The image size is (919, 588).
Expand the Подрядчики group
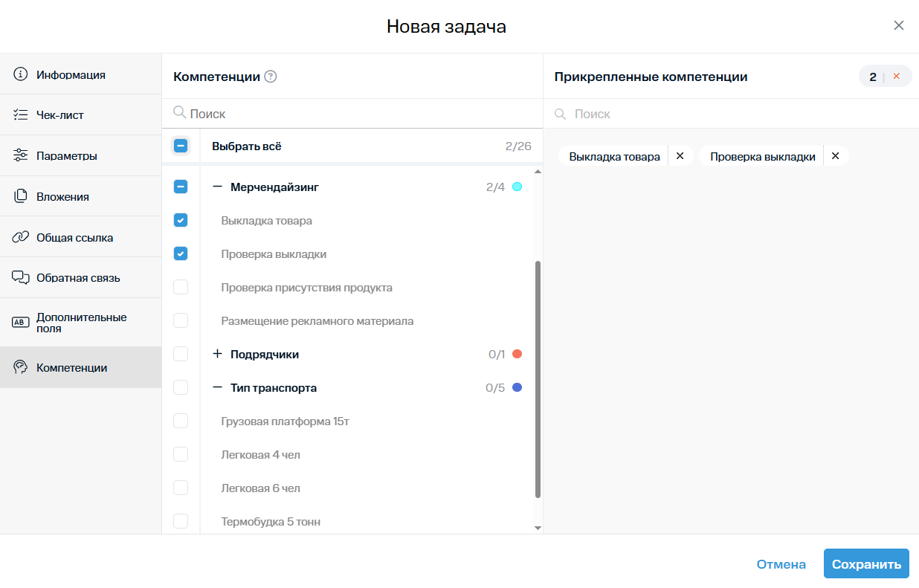pos(217,355)
